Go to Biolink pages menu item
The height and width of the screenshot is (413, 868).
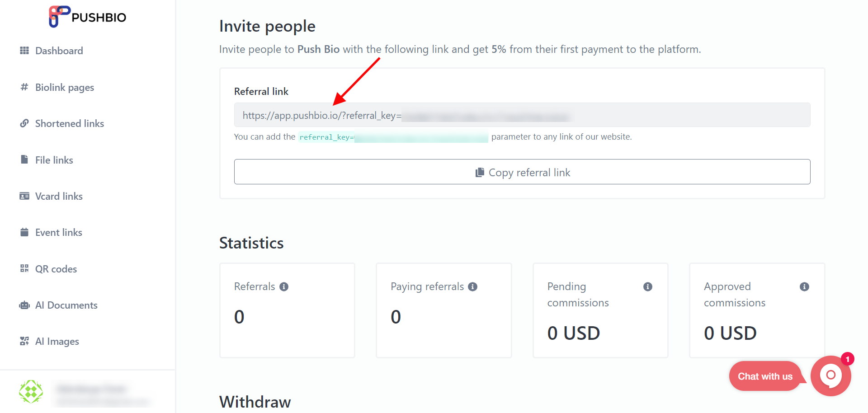point(65,87)
